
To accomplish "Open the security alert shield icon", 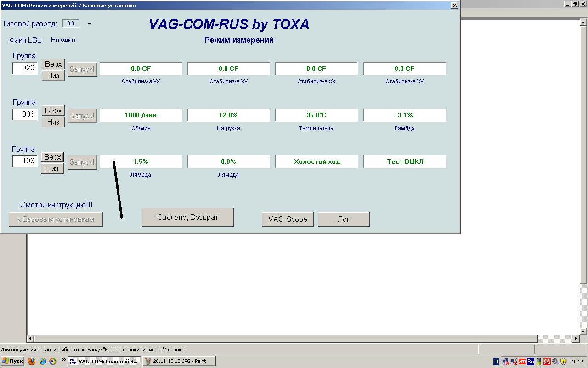I will pyautogui.click(x=563, y=362).
